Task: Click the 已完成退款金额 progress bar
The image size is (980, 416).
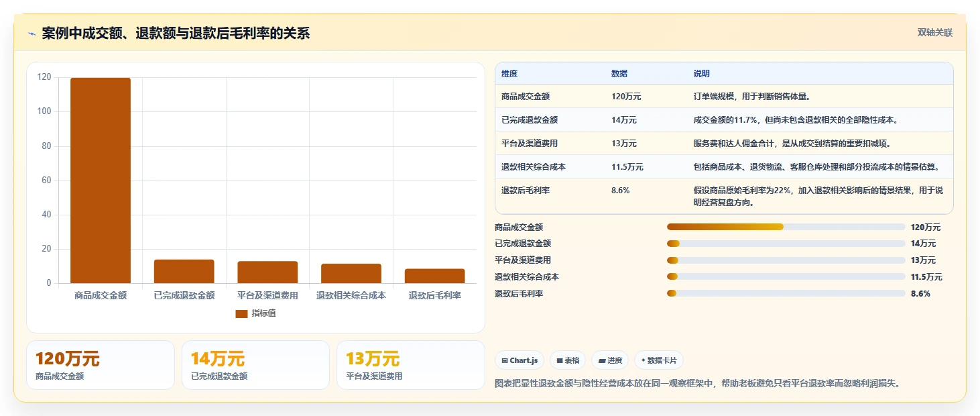Action: click(786, 244)
